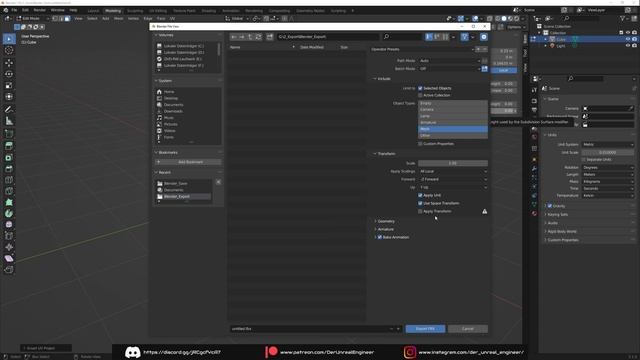This screenshot has width=640, height=360.
Task: Enable Active Collection checkbox
Action: tap(420, 95)
